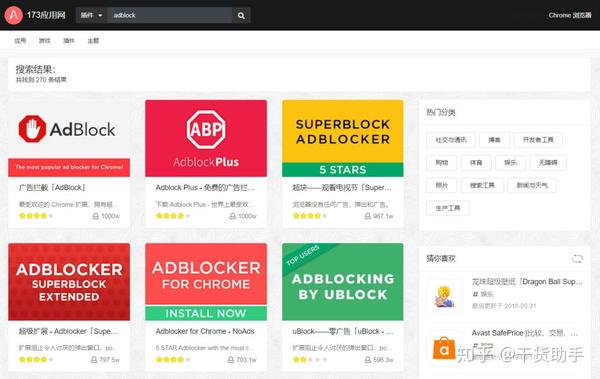Select the 社交与通讯 category tag
Image resolution: width=600 pixels, height=379 pixels.
click(x=451, y=140)
